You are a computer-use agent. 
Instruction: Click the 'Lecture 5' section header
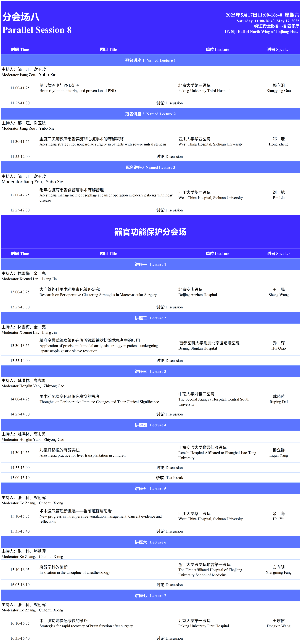pos(150,488)
